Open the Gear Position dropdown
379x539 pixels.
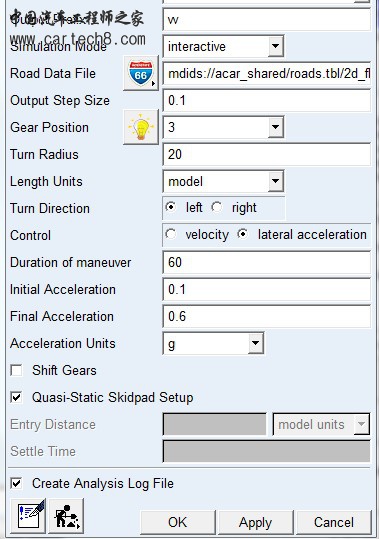(276, 127)
